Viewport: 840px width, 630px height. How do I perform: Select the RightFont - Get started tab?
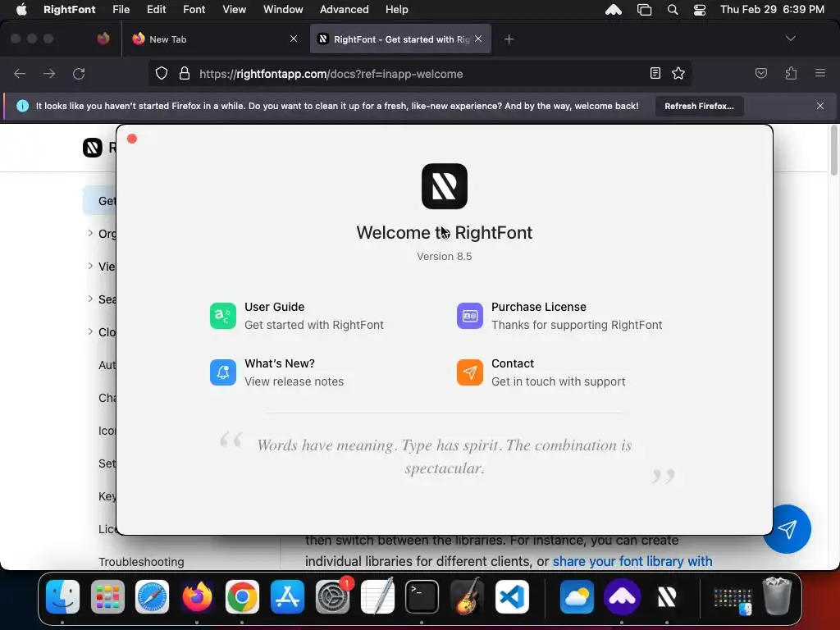pyautogui.click(x=400, y=39)
